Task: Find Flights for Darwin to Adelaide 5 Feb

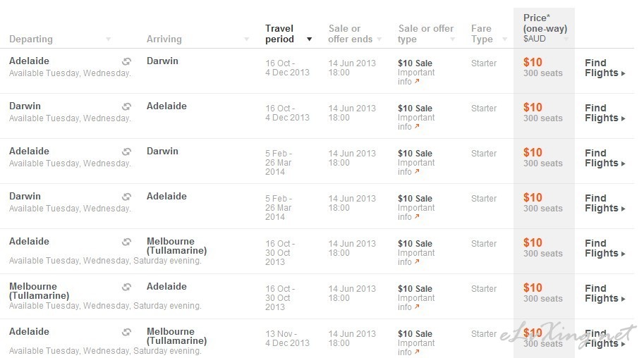Action: tap(604, 203)
